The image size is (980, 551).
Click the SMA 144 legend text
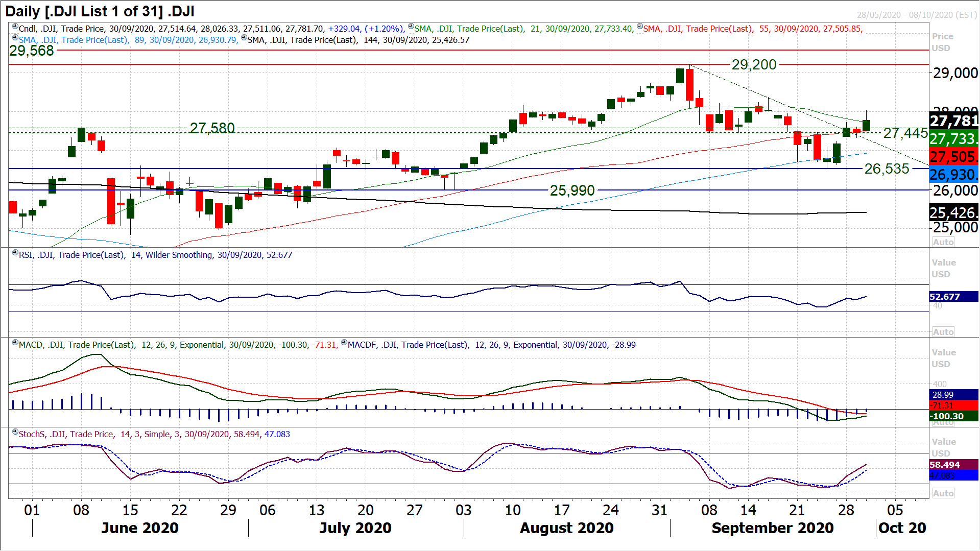click(358, 40)
